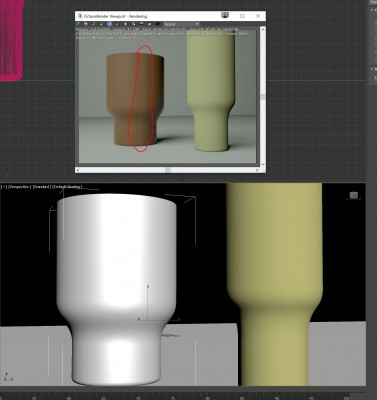Viewport: 377px width, 400px height.
Task: Click the black sphere icon in Octane toolbar
Action: pyautogui.click(x=157, y=24)
